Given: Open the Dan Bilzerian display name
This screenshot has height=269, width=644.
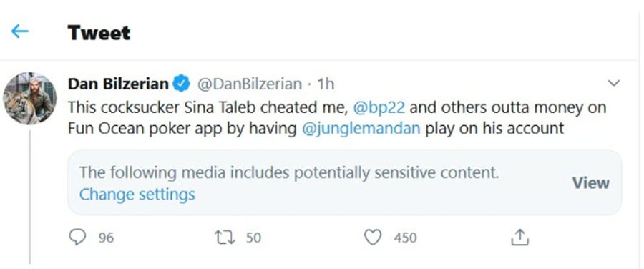Looking at the screenshot, I should 118,84.
